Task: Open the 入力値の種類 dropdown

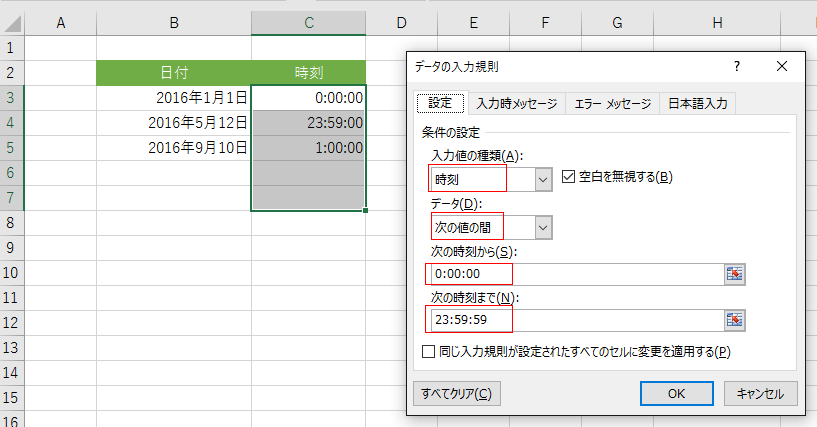Action: pyautogui.click(x=543, y=179)
